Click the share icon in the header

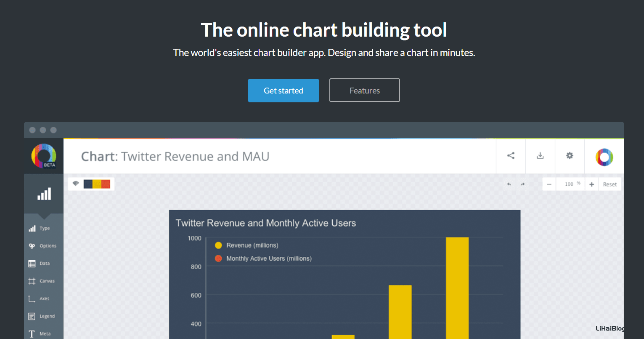pos(511,156)
